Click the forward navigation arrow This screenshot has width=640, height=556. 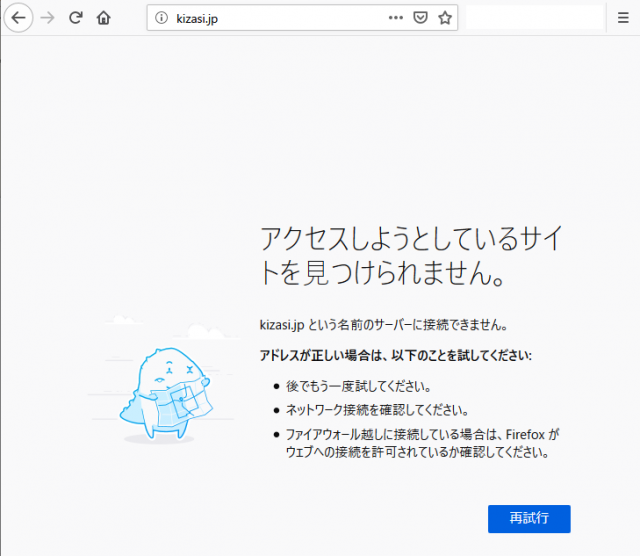coord(47,18)
